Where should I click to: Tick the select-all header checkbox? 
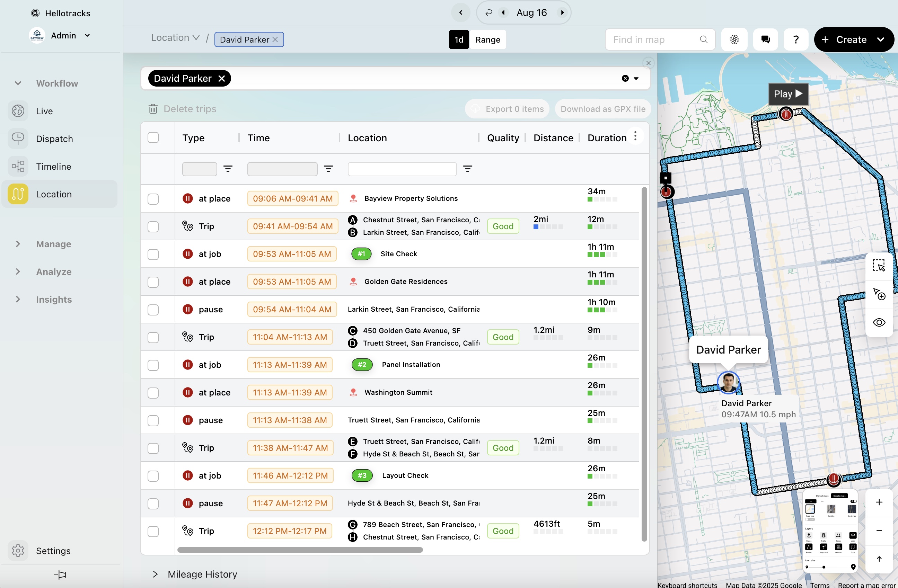point(153,138)
